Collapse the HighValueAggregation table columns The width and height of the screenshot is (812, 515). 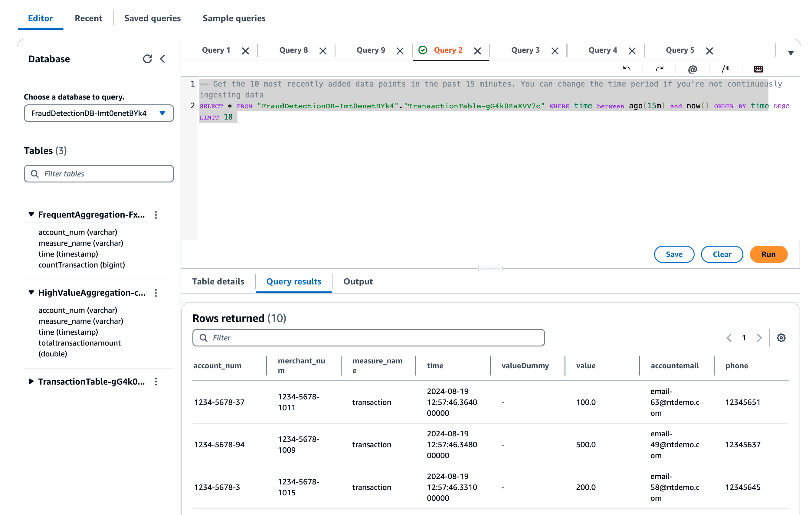click(x=31, y=292)
